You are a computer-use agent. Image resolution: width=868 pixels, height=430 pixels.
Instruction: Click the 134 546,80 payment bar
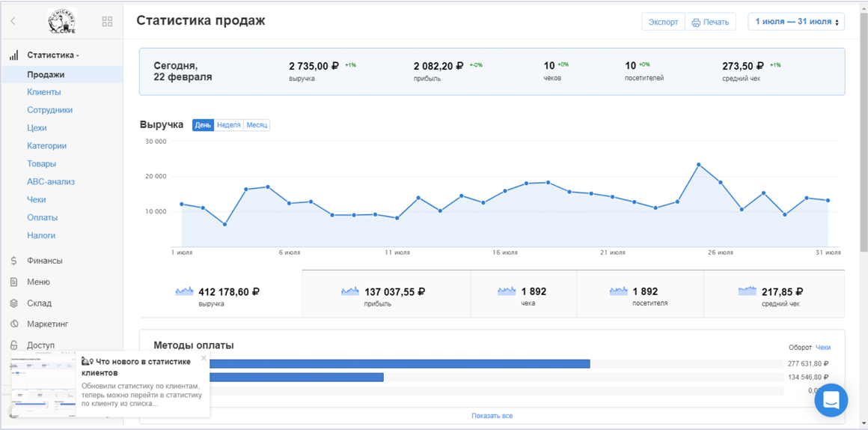(296, 378)
